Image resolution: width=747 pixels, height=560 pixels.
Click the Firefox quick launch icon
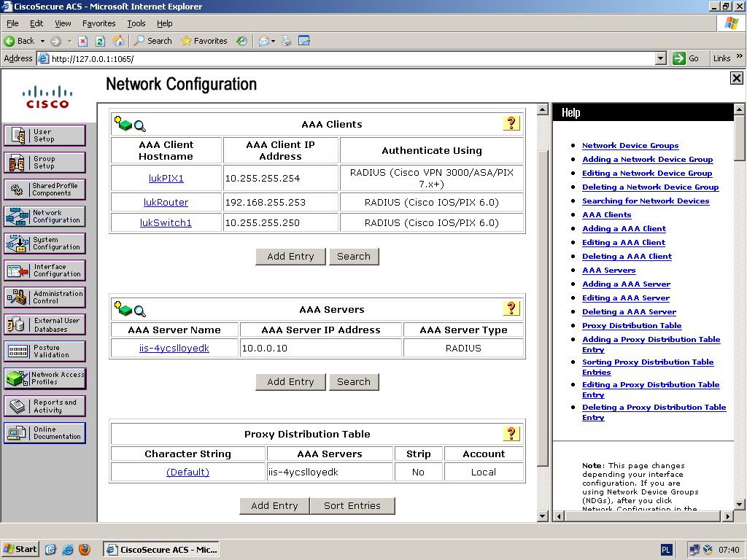click(x=85, y=550)
